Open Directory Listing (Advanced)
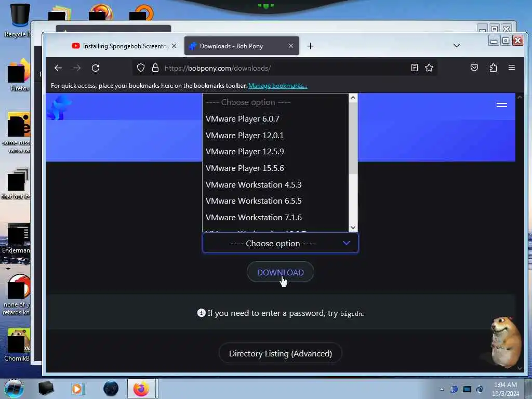This screenshot has height=399, width=532. click(x=280, y=353)
